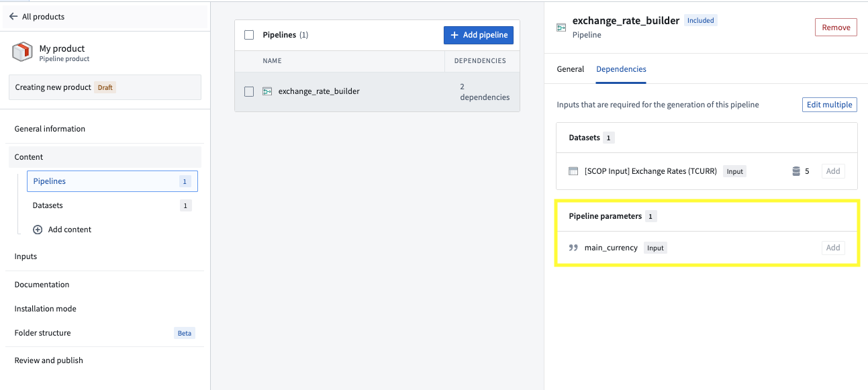Viewport: 868px width, 390px height.
Task: Switch to the General tab
Action: click(x=571, y=69)
